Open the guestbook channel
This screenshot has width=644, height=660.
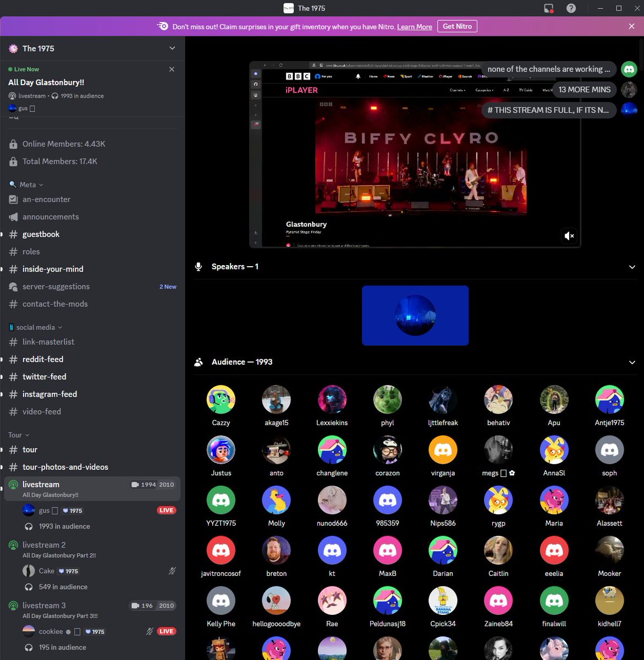pyautogui.click(x=92, y=234)
